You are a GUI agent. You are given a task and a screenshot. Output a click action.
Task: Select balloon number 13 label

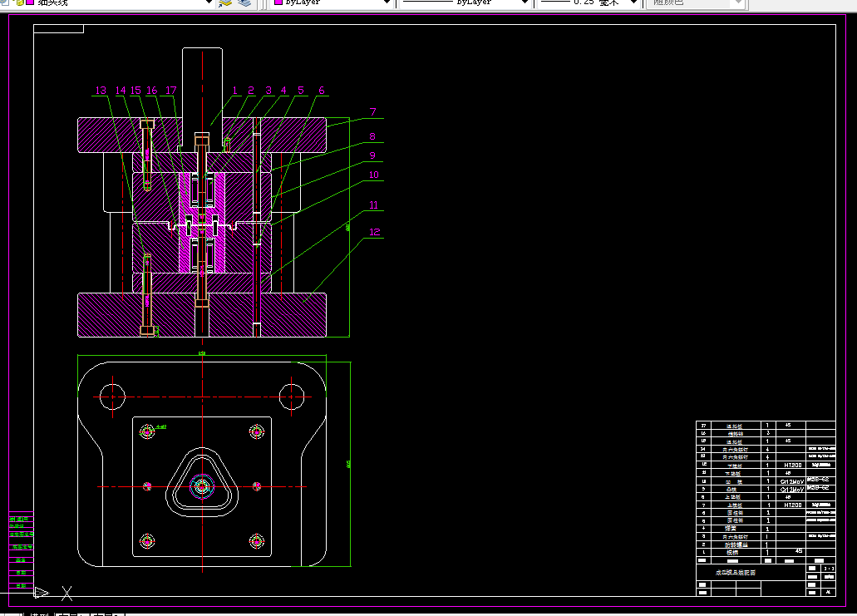pyautogui.click(x=101, y=90)
